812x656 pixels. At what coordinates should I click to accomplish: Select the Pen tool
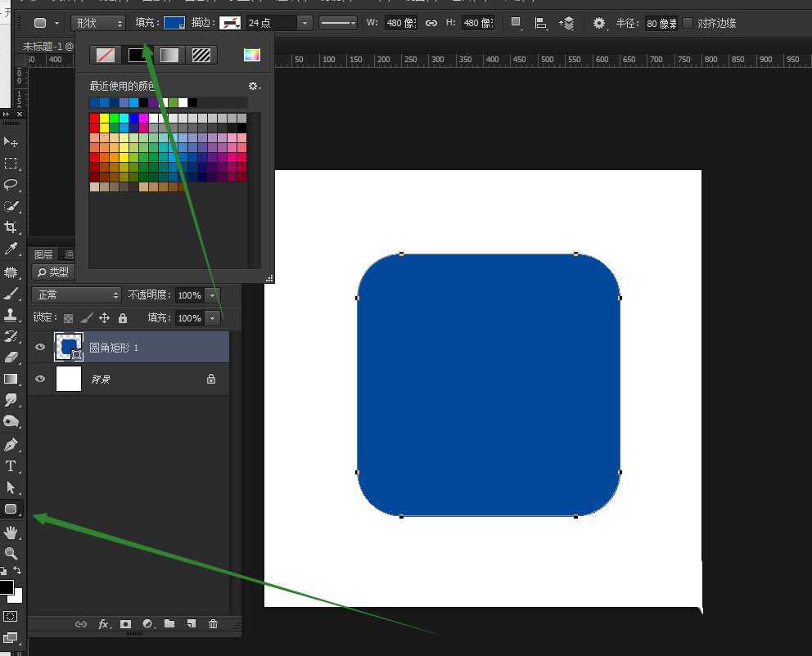point(11,445)
